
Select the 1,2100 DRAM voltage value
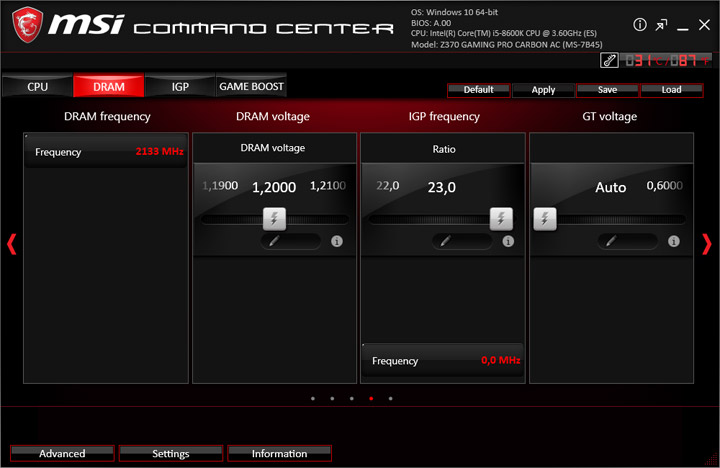[327, 186]
